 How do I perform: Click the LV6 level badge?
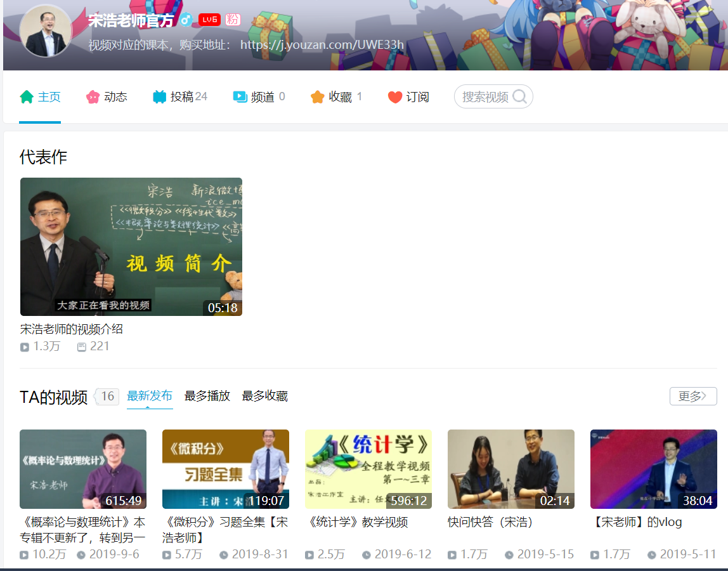[209, 20]
